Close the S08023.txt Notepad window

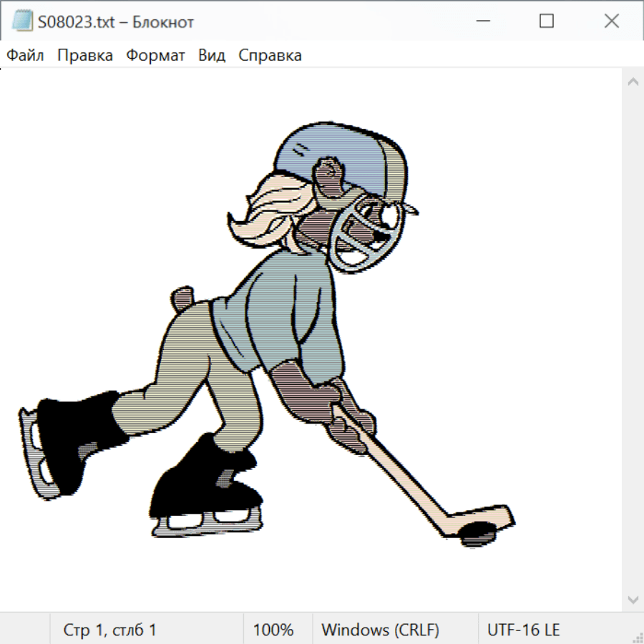pos(611,21)
